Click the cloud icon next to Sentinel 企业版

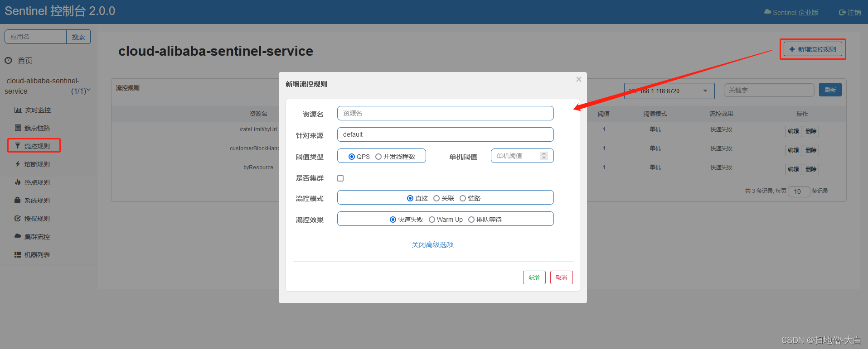pyautogui.click(x=767, y=12)
